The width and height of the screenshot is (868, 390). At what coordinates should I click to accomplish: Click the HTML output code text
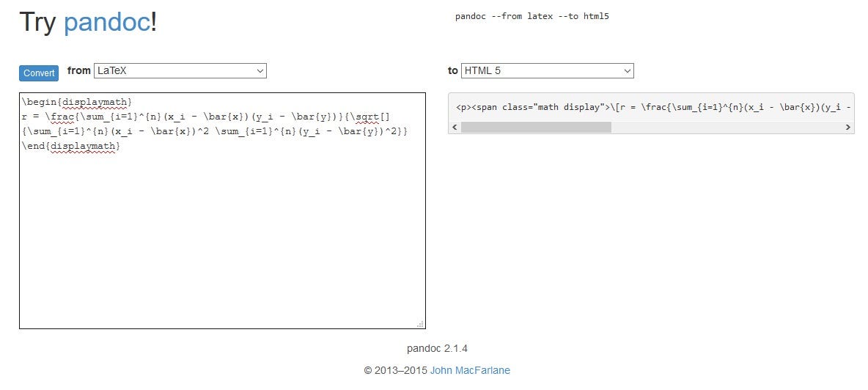point(653,108)
